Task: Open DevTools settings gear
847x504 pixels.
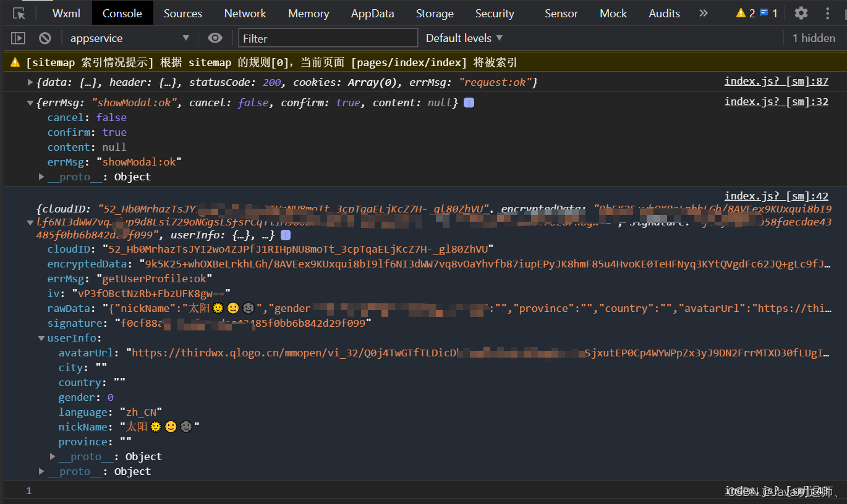Action: (x=801, y=12)
